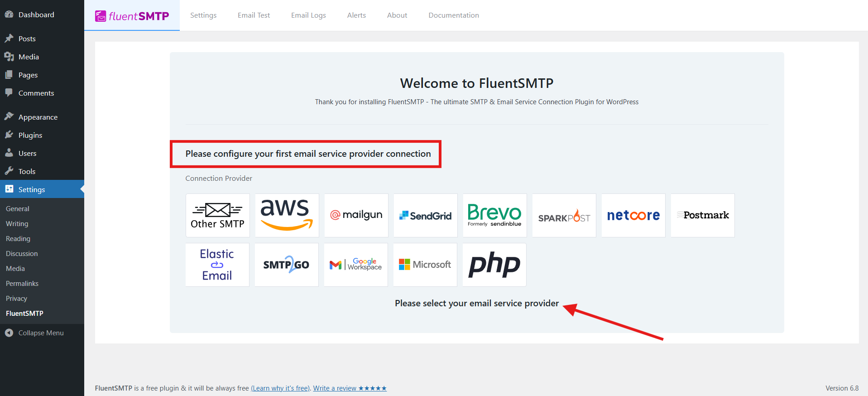Click the Dashboard gauge icon in sidebar
The image size is (868, 396).
9,14
